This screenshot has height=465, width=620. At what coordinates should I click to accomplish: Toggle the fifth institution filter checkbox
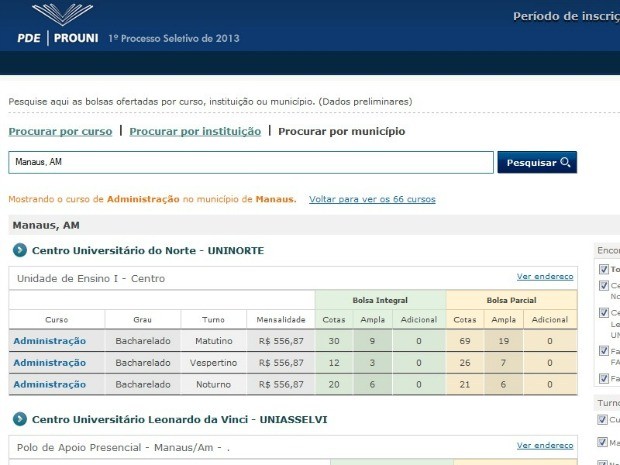603,378
